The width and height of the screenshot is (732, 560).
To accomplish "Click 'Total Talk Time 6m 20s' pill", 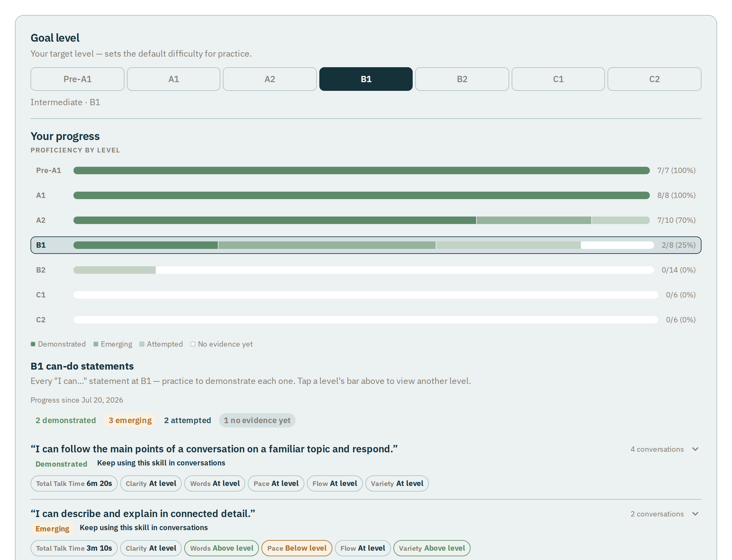I will (74, 483).
